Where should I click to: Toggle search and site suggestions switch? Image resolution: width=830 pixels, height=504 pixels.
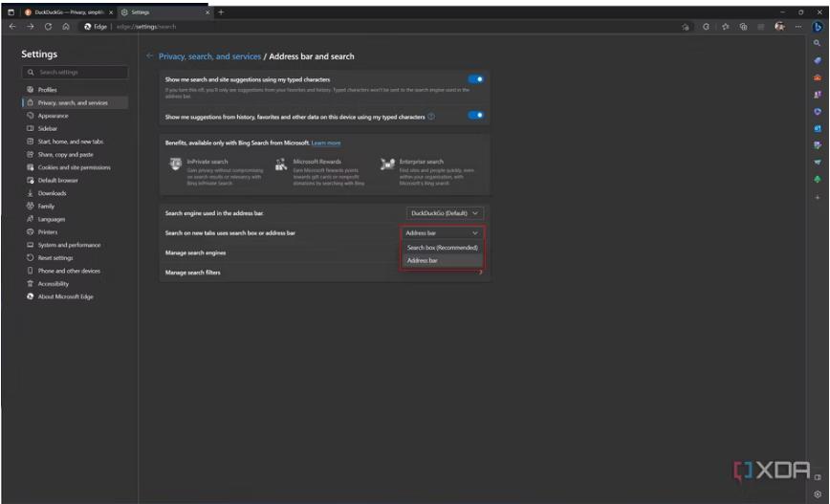475,79
